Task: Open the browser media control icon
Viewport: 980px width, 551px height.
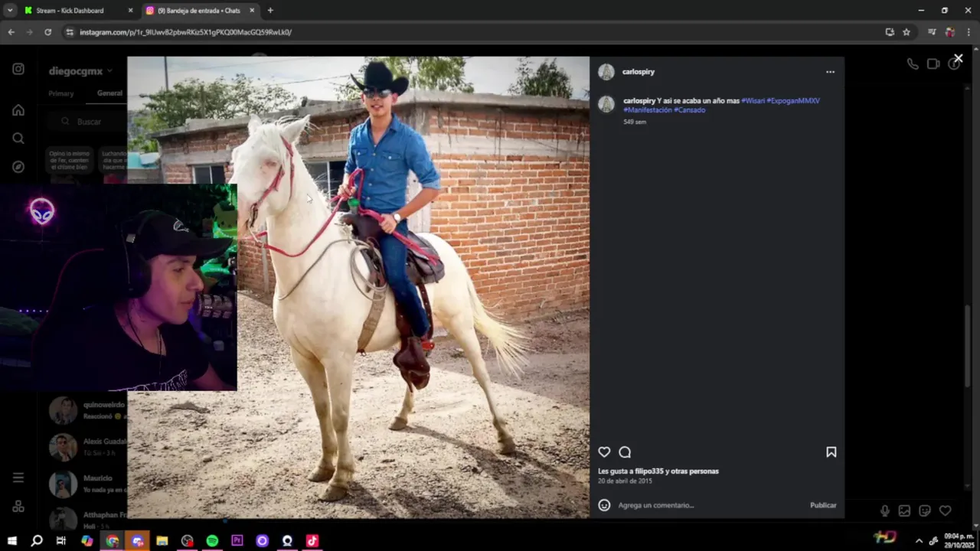Action: coord(932,32)
